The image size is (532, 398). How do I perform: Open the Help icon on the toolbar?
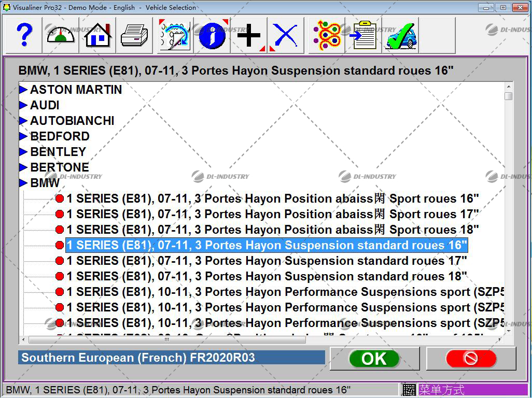pos(22,35)
